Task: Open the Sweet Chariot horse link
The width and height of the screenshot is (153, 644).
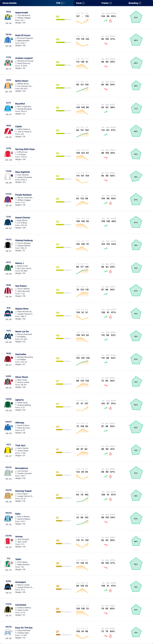Action: point(23,218)
